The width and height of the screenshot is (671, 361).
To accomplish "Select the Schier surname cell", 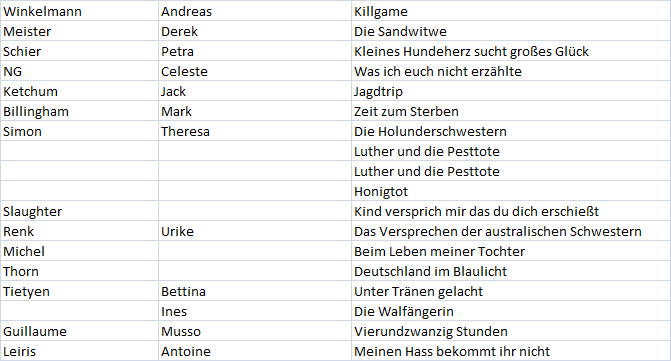I will click(80, 51).
